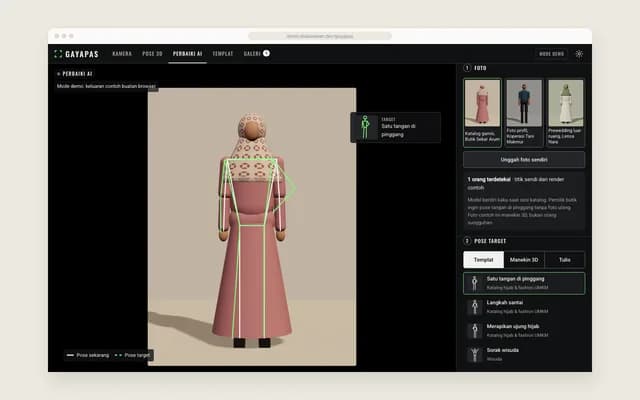Choose the Merapikan ujung hijab template
The height and width of the screenshot is (400, 640).
(x=524, y=331)
